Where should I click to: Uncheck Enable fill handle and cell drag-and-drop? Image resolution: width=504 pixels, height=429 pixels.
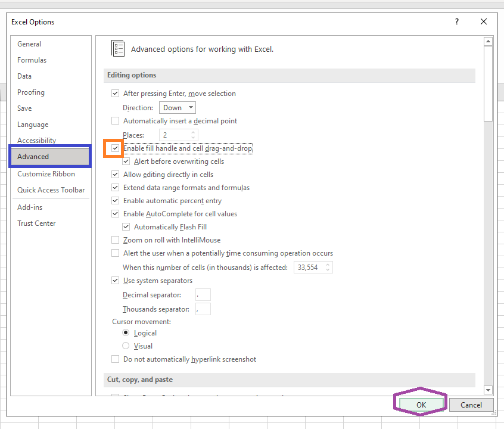115,148
